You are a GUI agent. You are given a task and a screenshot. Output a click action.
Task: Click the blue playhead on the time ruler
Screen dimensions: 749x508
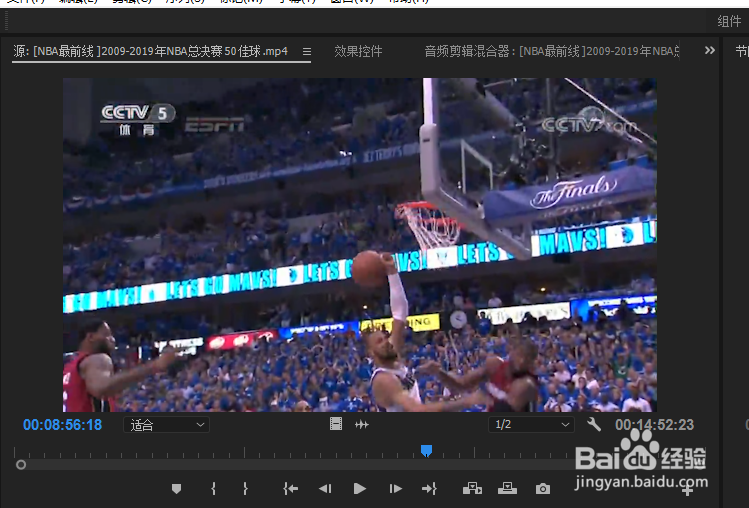[x=427, y=450]
